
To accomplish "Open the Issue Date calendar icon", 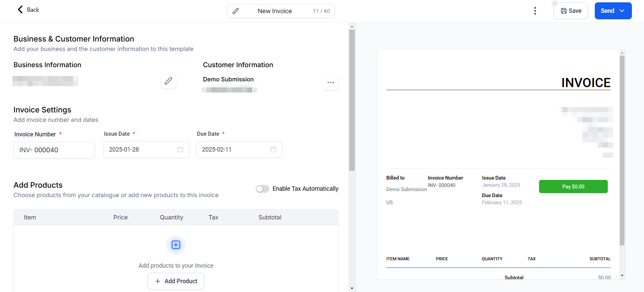I will point(180,150).
